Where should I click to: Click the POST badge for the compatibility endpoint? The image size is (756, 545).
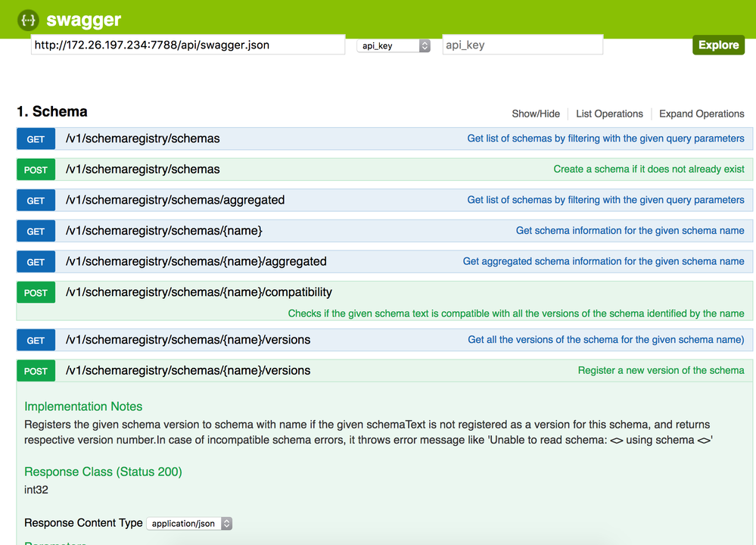coord(35,292)
